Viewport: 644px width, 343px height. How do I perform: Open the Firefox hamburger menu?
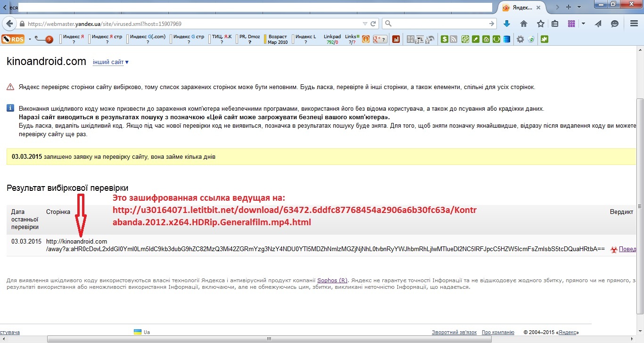coord(634,24)
